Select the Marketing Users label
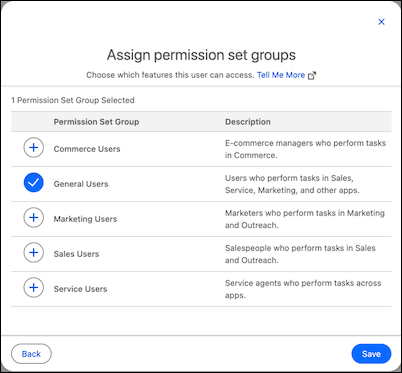This screenshot has height=373, width=402. coord(85,219)
